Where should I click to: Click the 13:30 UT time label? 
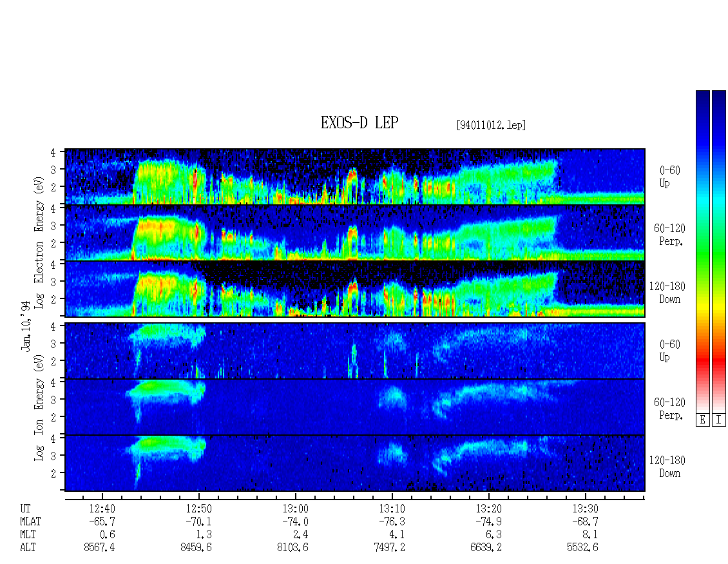pos(585,509)
